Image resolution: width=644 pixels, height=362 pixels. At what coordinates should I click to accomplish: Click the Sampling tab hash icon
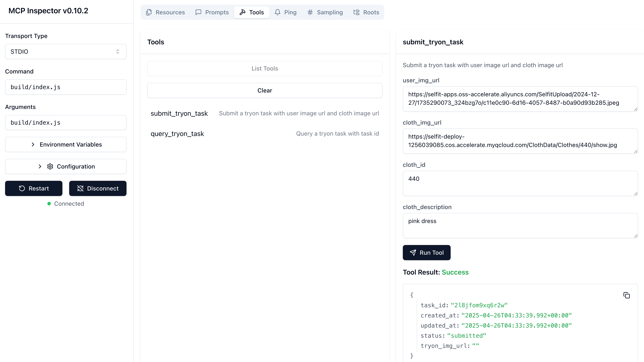(310, 12)
